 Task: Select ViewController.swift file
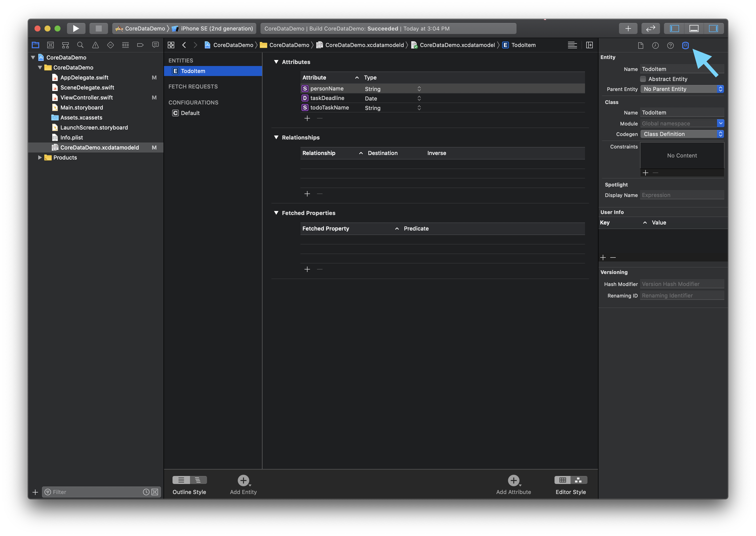click(x=86, y=97)
